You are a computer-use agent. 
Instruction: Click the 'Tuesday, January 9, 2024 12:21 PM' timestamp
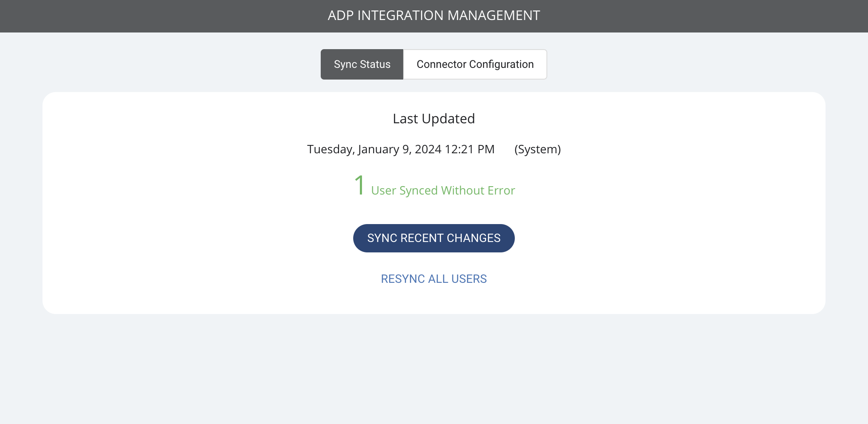coord(401,149)
